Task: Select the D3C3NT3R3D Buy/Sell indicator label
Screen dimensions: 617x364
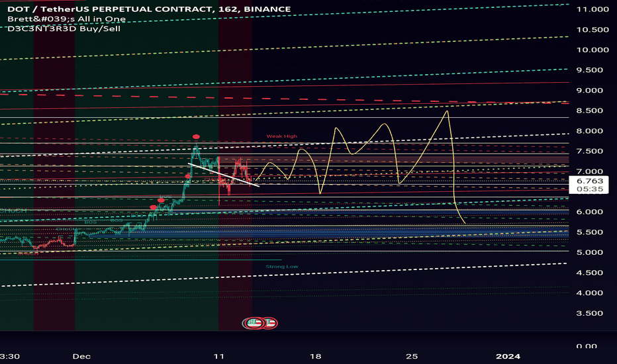Action: point(64,28)
